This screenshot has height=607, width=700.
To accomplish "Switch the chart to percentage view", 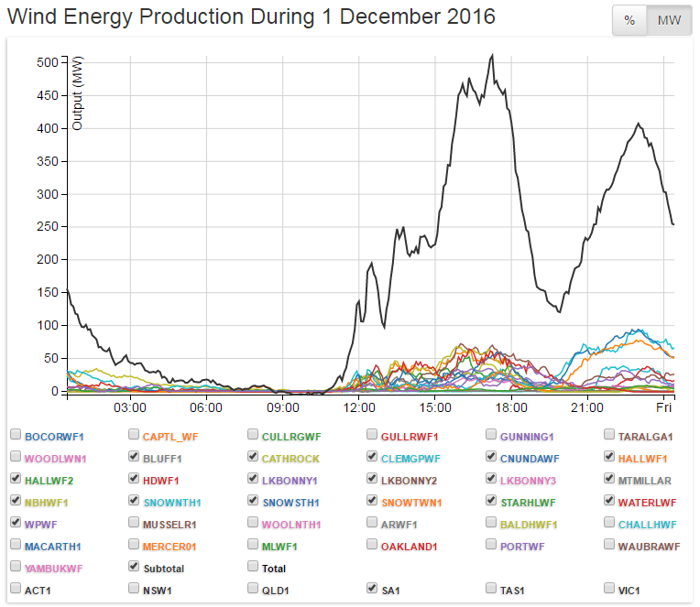I will click(629, 21).
